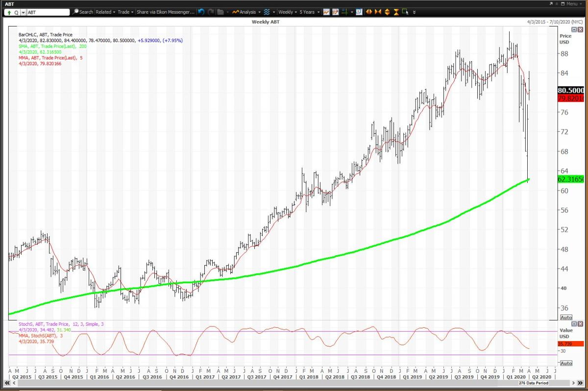The image size is (588, 391).
Task: Click the blue chart settings icon
Action: (359, 12)
